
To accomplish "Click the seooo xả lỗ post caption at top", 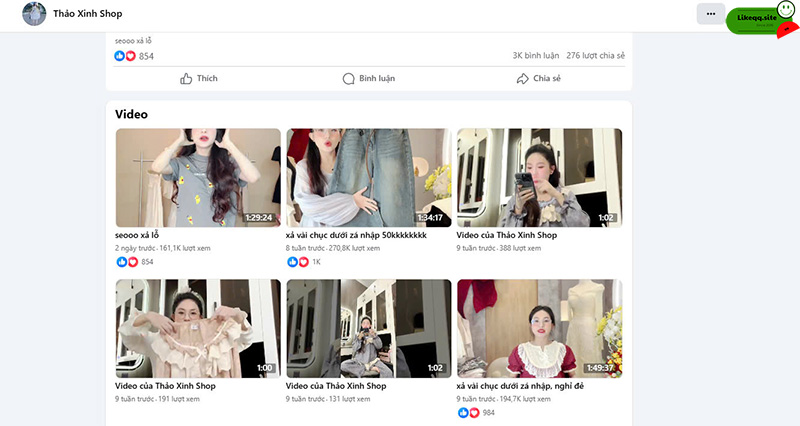I will (x=133, y=41).
